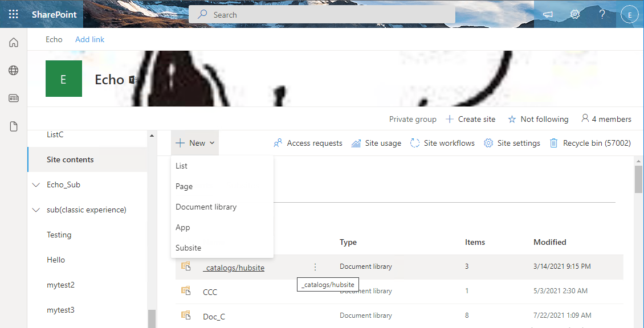Click the page vertical scrollbar thumb
This screenshot has width=644, height=328.
click(638, 179)
